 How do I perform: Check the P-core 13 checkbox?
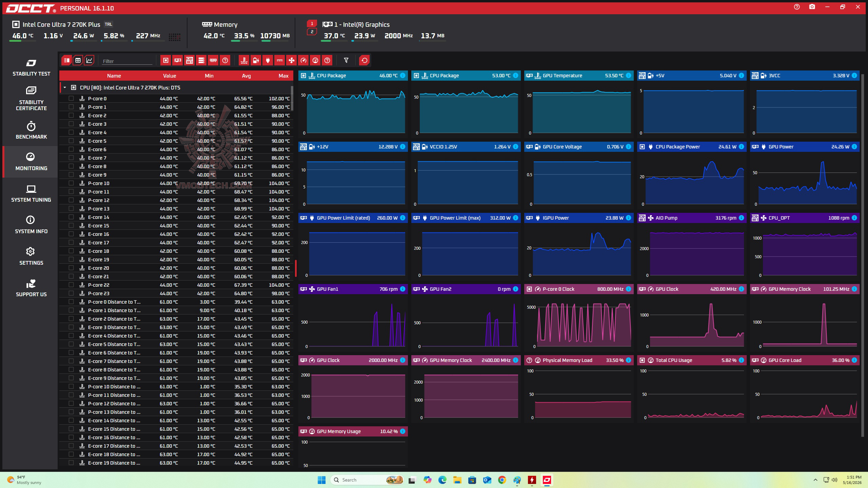tap(71, 208)
